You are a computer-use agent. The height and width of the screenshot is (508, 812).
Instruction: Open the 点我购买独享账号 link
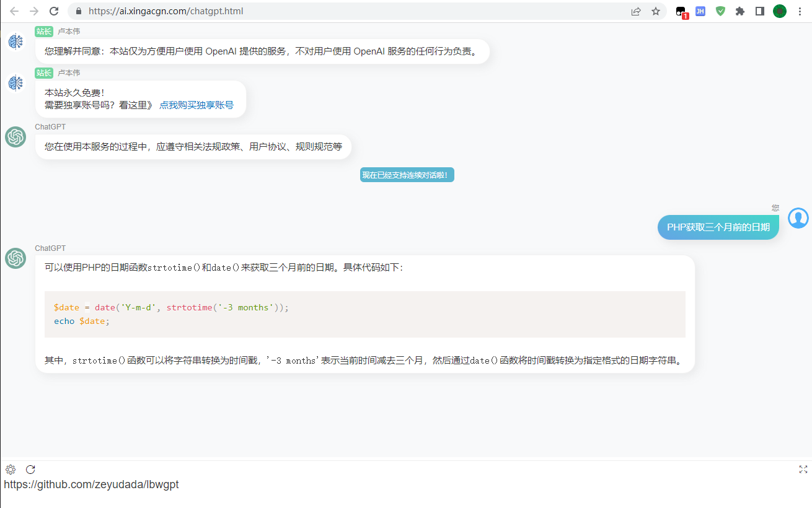(196, 105)
